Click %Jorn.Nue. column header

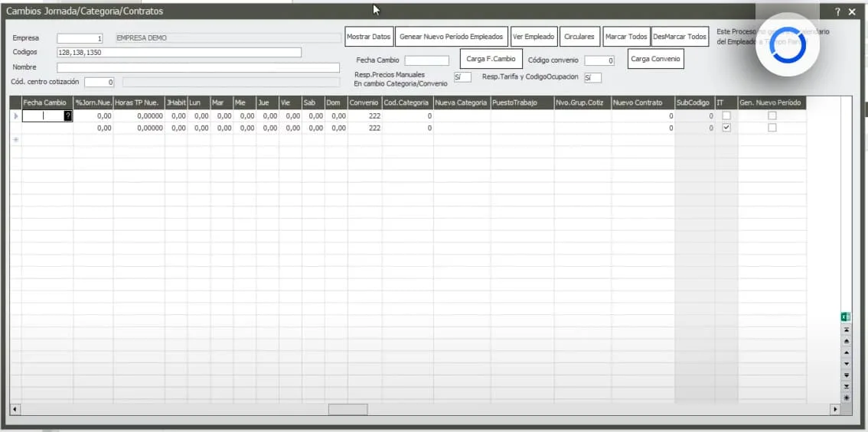click(x=93, y=102)
